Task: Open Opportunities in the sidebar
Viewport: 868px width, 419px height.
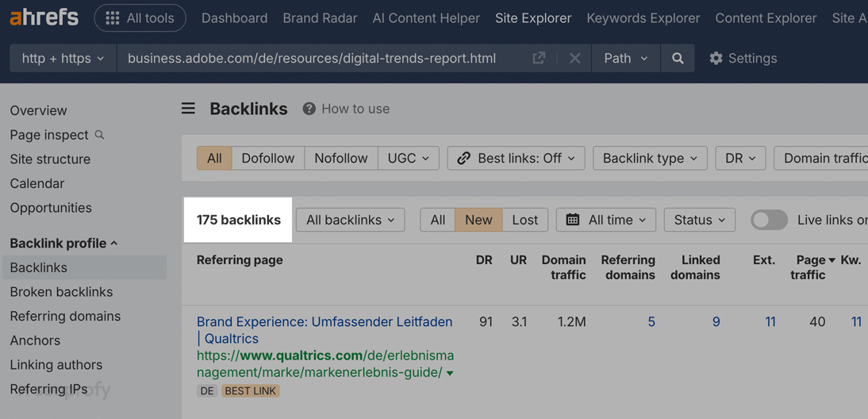Action: pyautogui.click(x=51, y=208)
